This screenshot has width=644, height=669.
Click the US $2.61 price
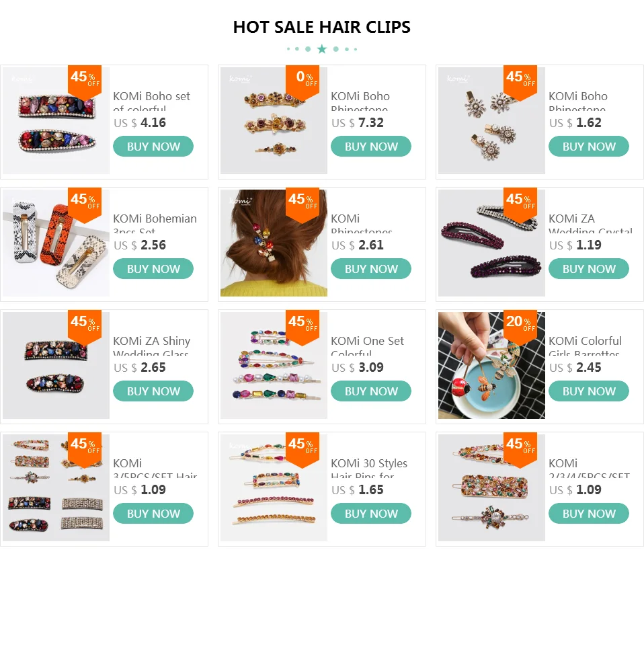pyautogui.click(x=358, y=245)
